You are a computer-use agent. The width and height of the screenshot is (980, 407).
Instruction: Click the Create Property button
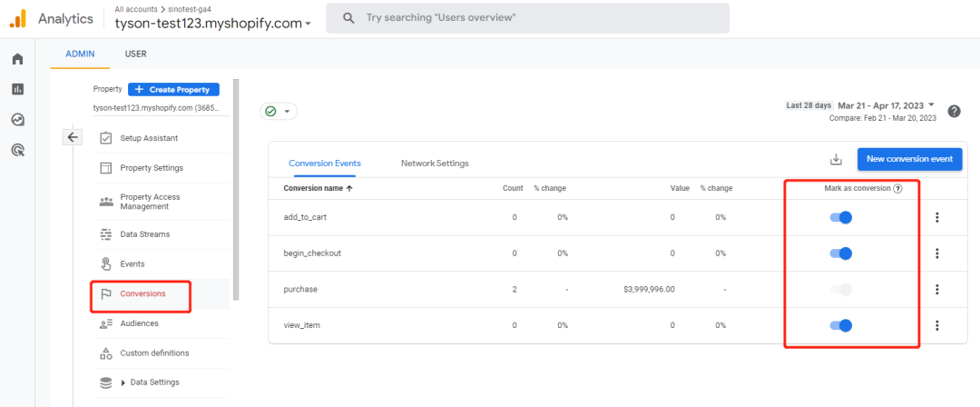173,89
